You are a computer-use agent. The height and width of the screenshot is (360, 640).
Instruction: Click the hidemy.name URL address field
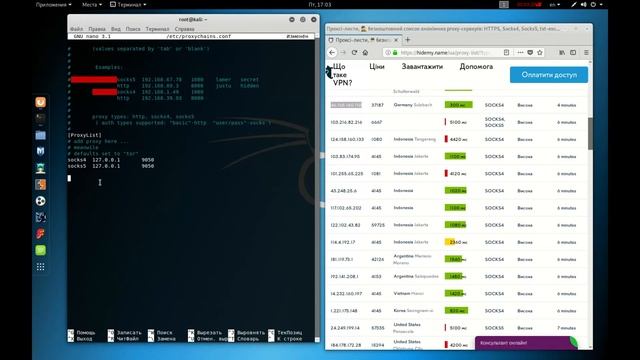tap(445, 52)
